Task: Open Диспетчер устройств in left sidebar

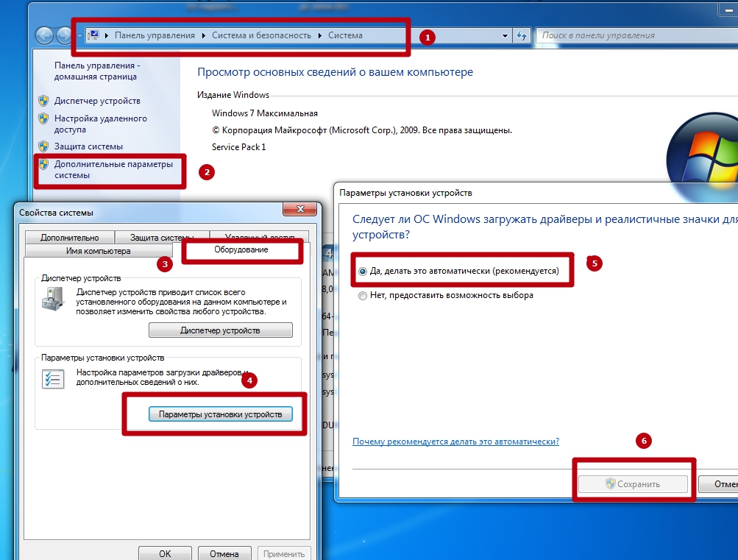Action: pos(97,101)
